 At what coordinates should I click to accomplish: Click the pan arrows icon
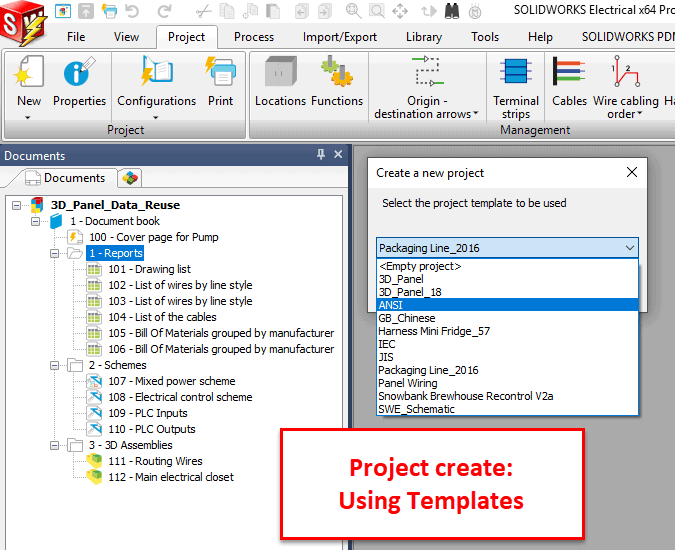point(400,10)
